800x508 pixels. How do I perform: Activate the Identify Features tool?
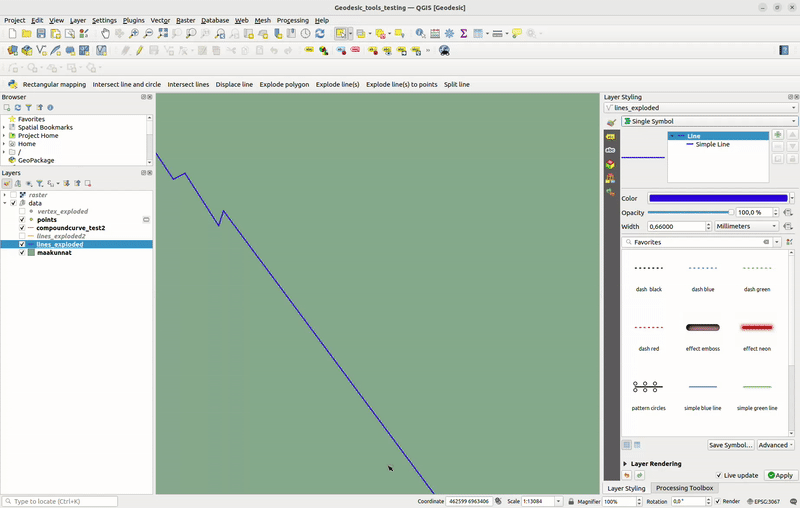click(x=420, y=34)
